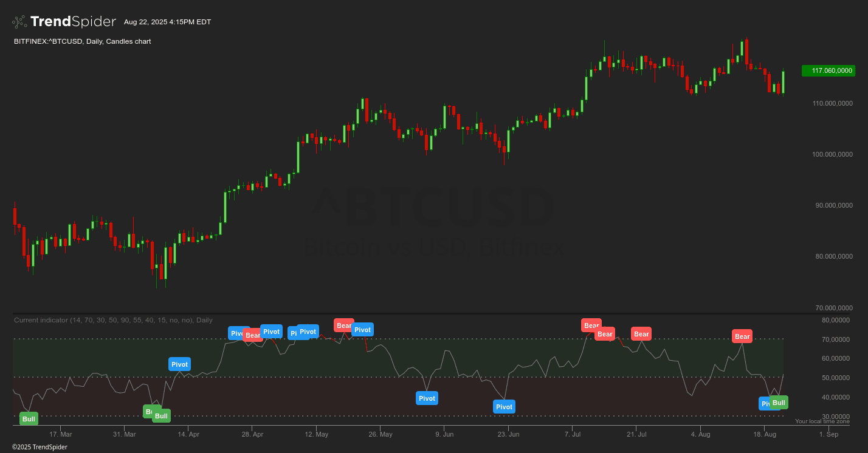Select the green 117,060.0000 price tag
This screenshot has height=453, width=868.
pos(828,70)
